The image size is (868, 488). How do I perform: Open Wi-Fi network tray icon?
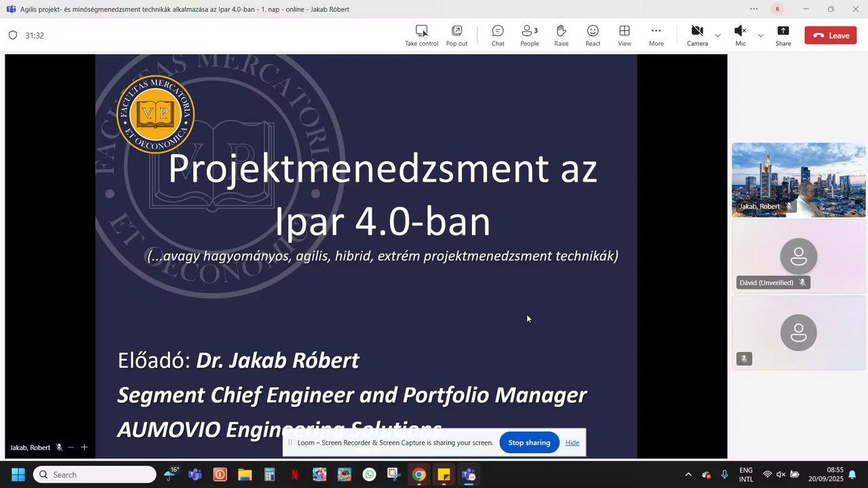click(768, 474)
